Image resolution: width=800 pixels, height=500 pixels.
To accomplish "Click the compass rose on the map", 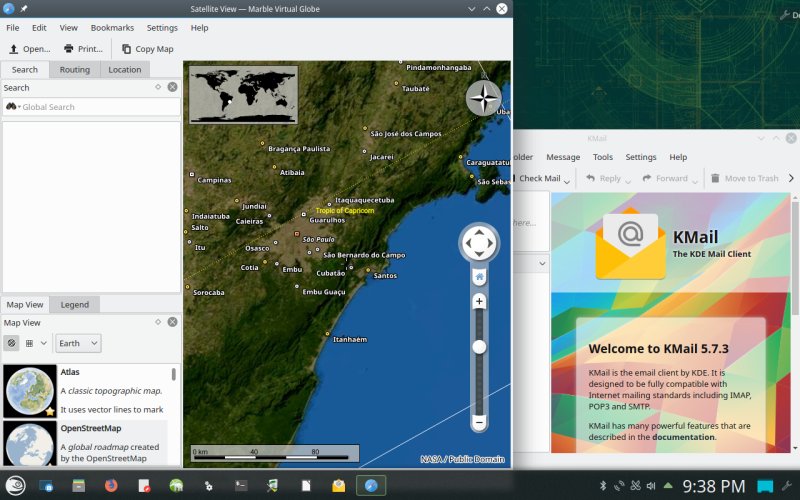I will point(484,98).
